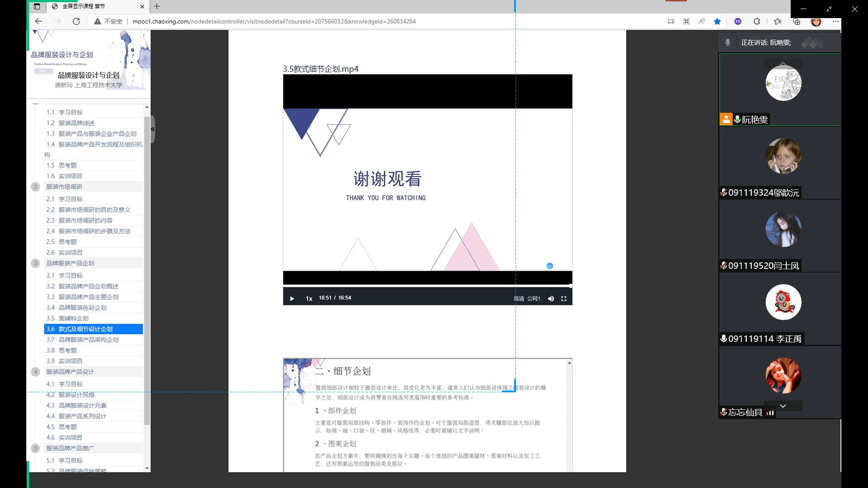Click the blue favorites star icon

tap(717, 21)
